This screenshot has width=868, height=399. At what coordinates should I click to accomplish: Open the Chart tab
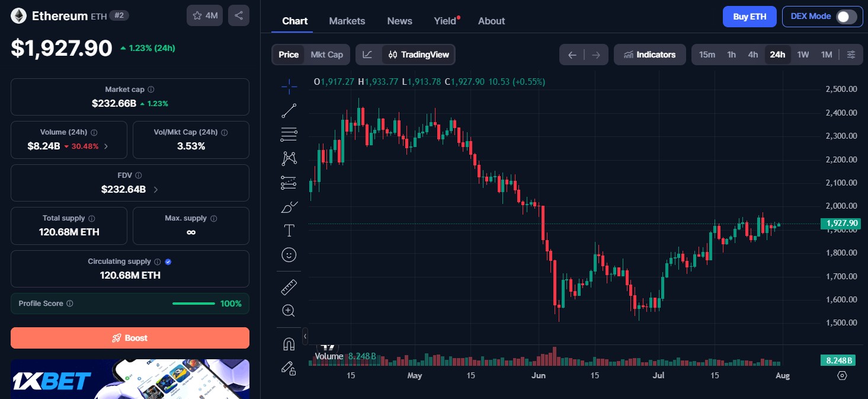click(x=295, y=21)
